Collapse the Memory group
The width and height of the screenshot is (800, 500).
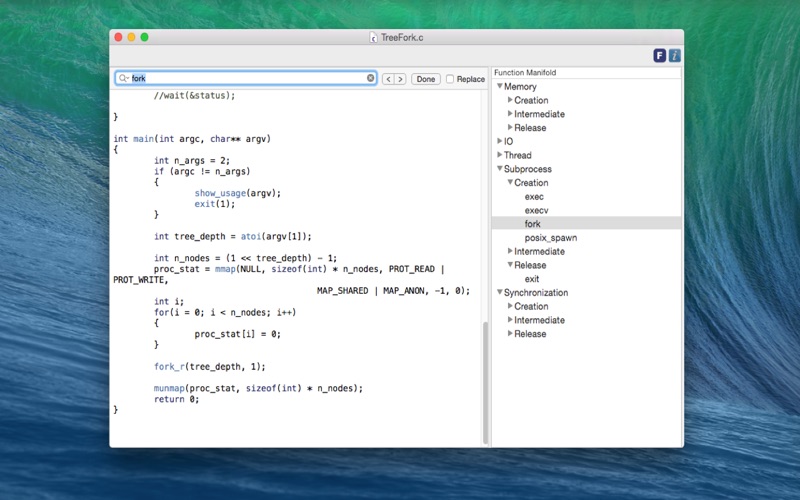pyautogui.click(x=500, y=86)
